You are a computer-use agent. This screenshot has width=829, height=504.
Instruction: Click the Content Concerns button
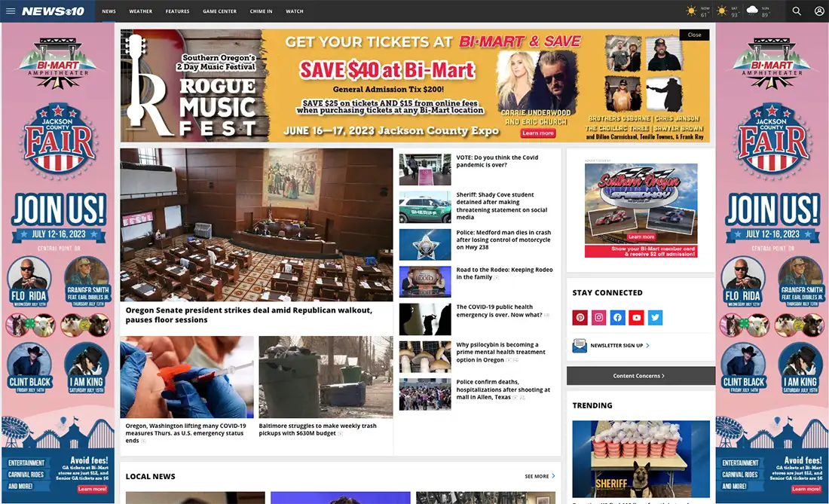(641, 376)
